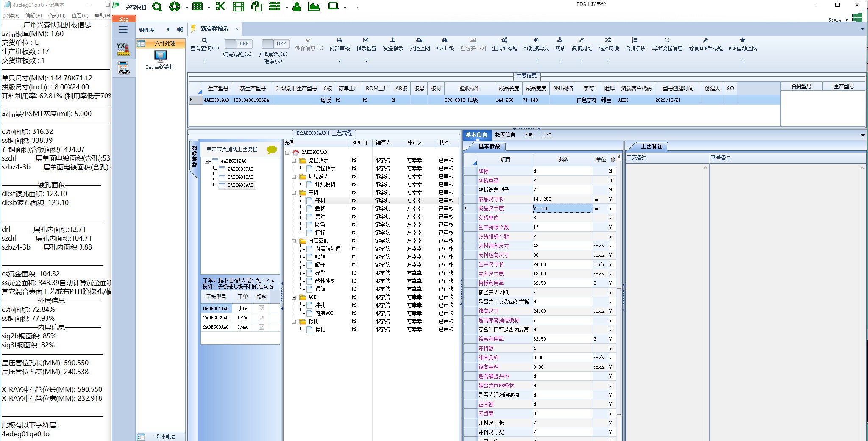This screenshot has width=868, height=441.
Task: Open the hamburger menu in left sidebar
Action: 123,30
